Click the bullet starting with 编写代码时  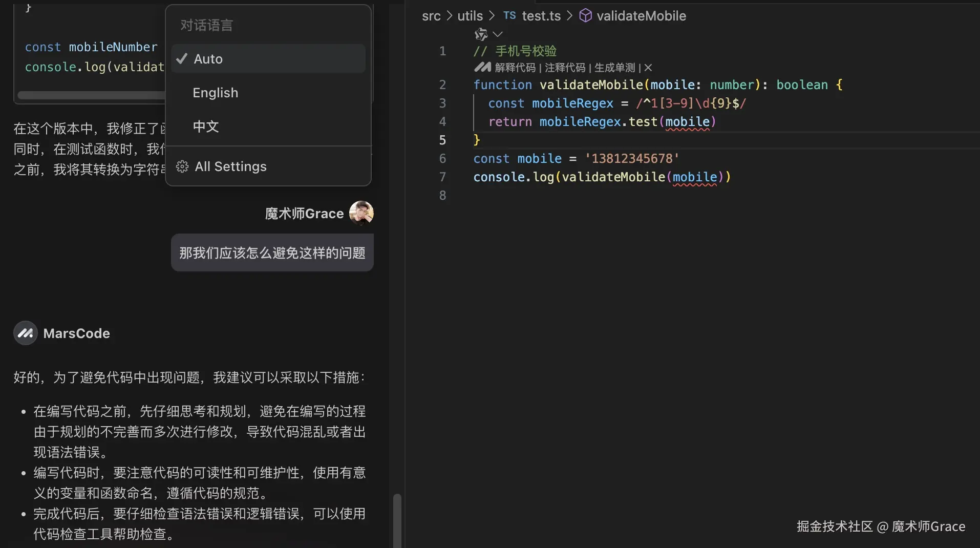click(200, 483)
